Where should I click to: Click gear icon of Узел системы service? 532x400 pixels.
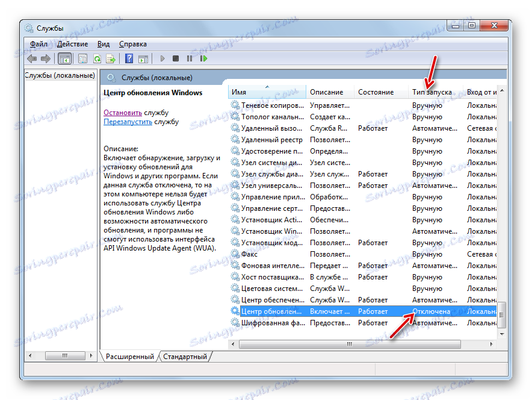(x=235, y=162)
